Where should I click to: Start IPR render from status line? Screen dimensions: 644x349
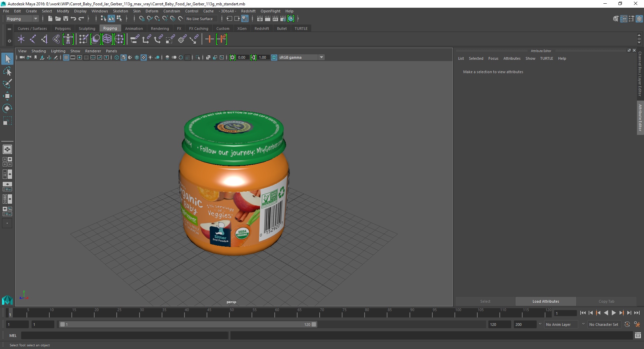point(275,19)
